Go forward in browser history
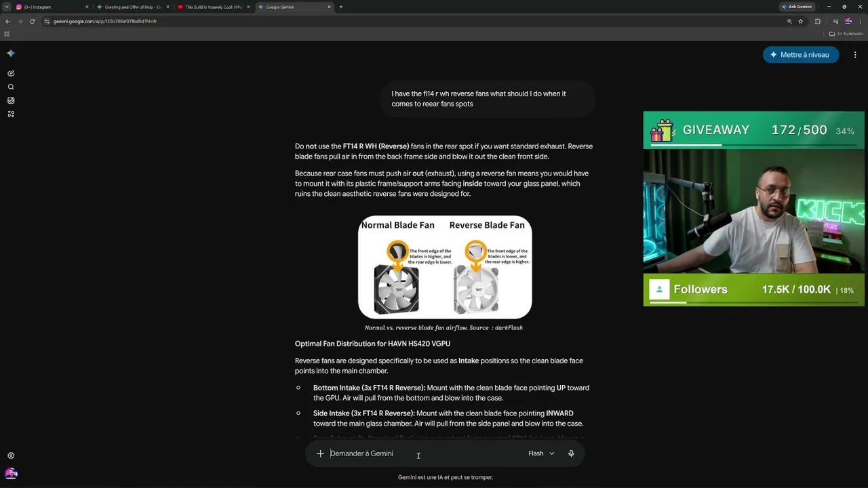 click(20, 21)
